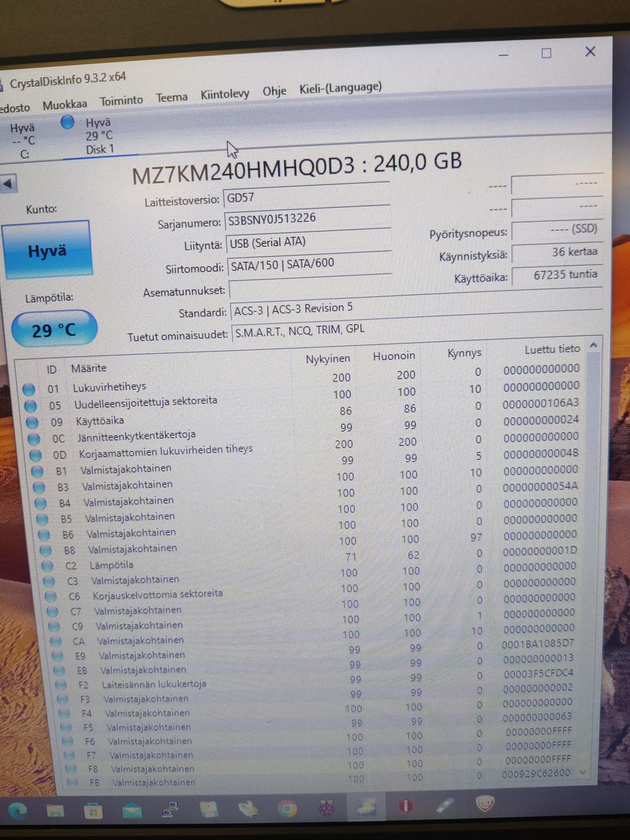Click status circle for attribute B5 row
The height and width of the screenshot is (840, 630).
43,519
